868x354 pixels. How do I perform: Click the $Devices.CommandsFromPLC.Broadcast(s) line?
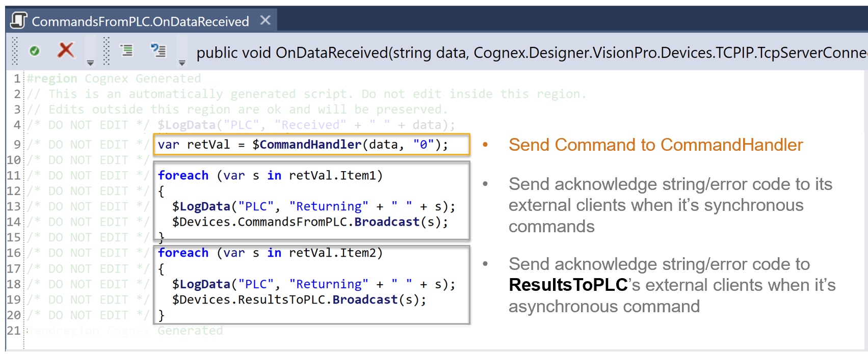310,222
